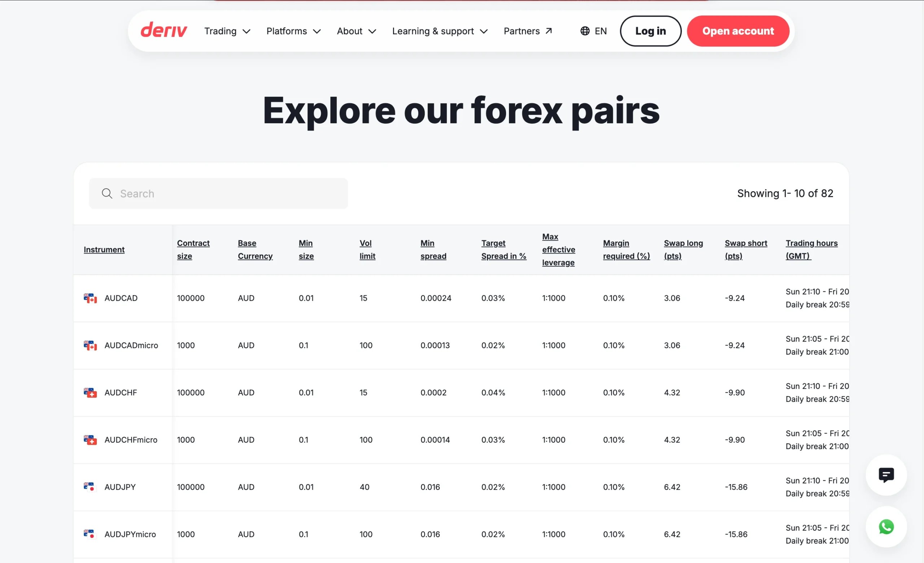The width and height of the screenshot is (924, 563).
Task: Click the Deriv logo
Action: [x=164, y=30]
